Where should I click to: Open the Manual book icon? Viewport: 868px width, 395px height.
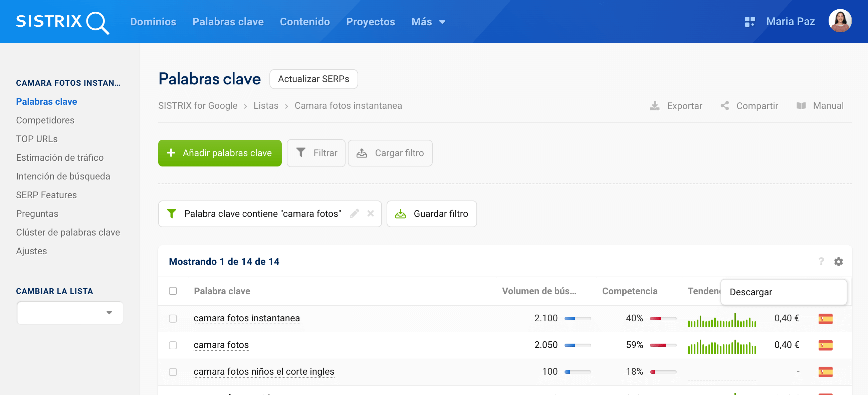pos(801,106)
